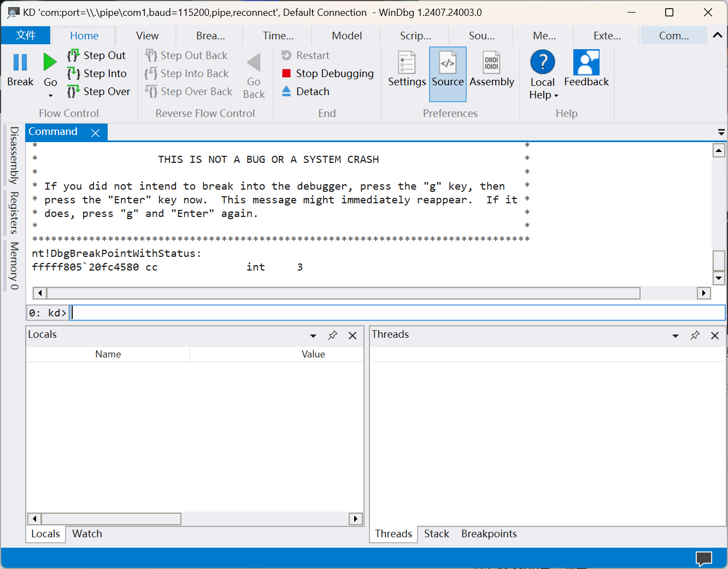Click the Locals panel scroll right arrow
The image size is (728, 569).
pyautogui.click(x=356, y=519)
